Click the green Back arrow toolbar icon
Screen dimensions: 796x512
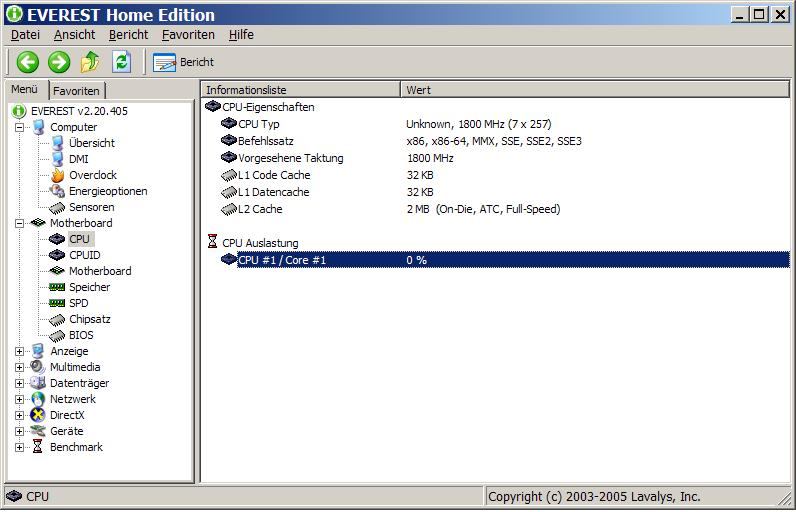click(x=27, y=62)
